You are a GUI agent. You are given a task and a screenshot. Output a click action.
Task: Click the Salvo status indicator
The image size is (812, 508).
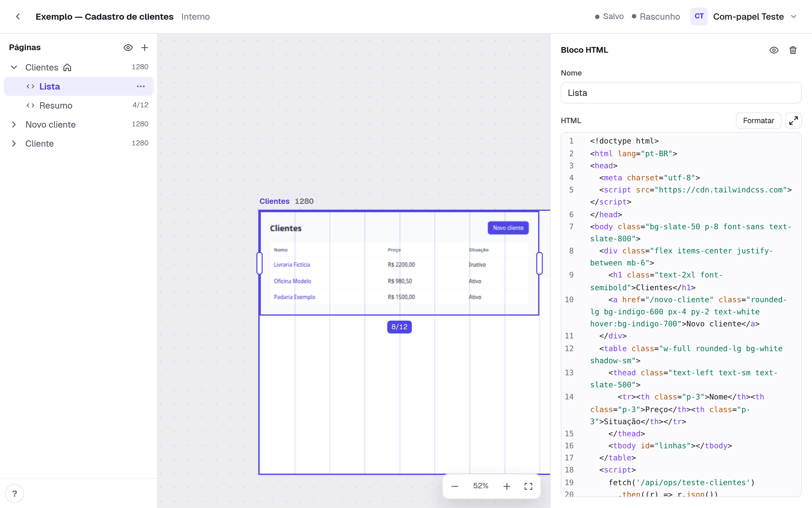609,17
